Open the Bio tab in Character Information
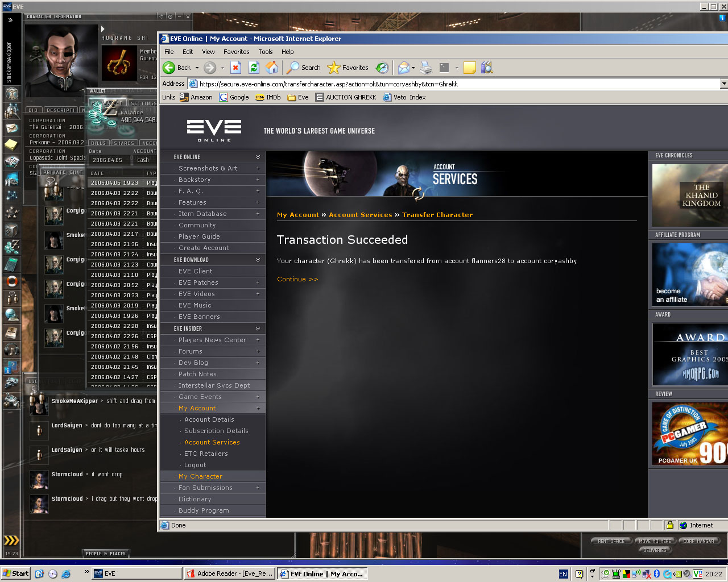The height and width of the screenshot is (582, 728). [x=33, y=110]
